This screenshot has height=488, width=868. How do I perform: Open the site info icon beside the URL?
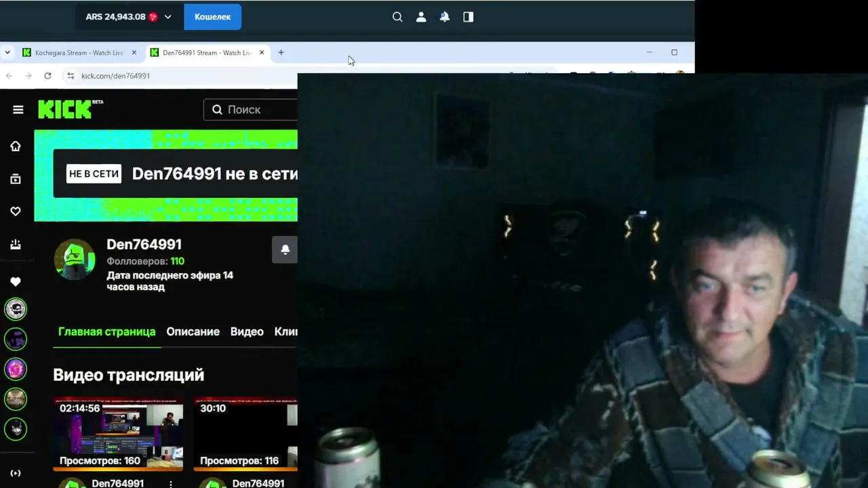[70, 76]
